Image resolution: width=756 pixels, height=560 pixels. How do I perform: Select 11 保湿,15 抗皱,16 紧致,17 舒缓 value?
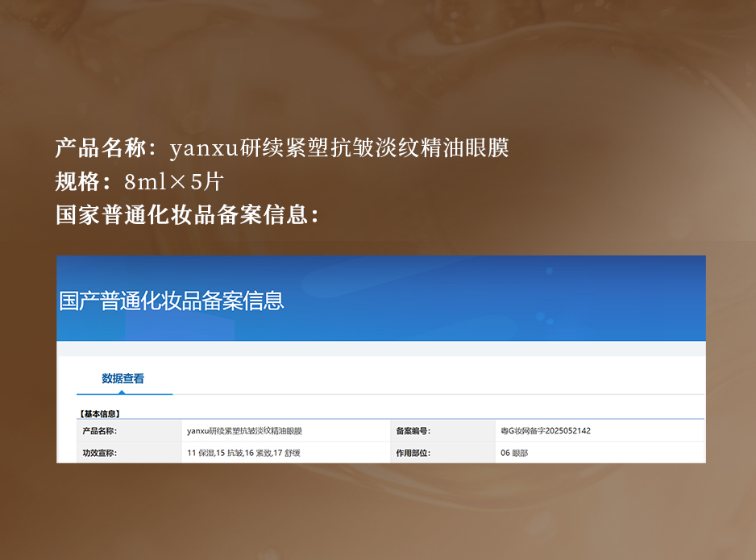[243, 453]
